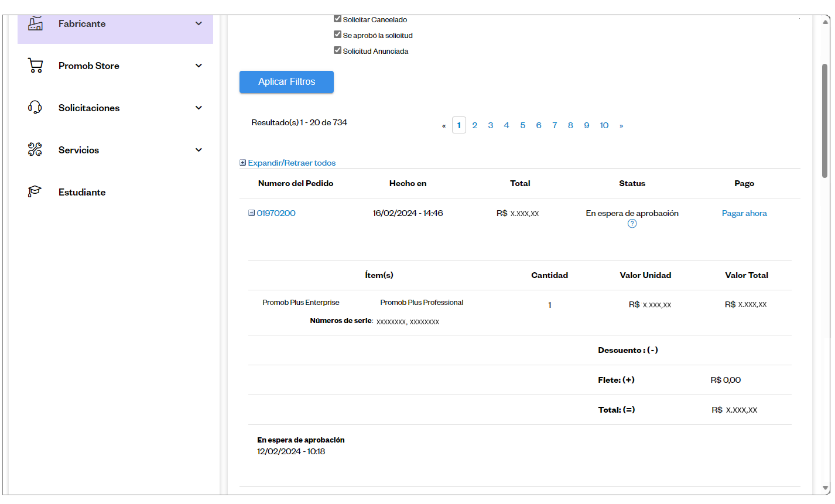Click the Flete R$ 0,00 value
The height and width of the screenshot is (504, 835).
(x=726, y=380)
